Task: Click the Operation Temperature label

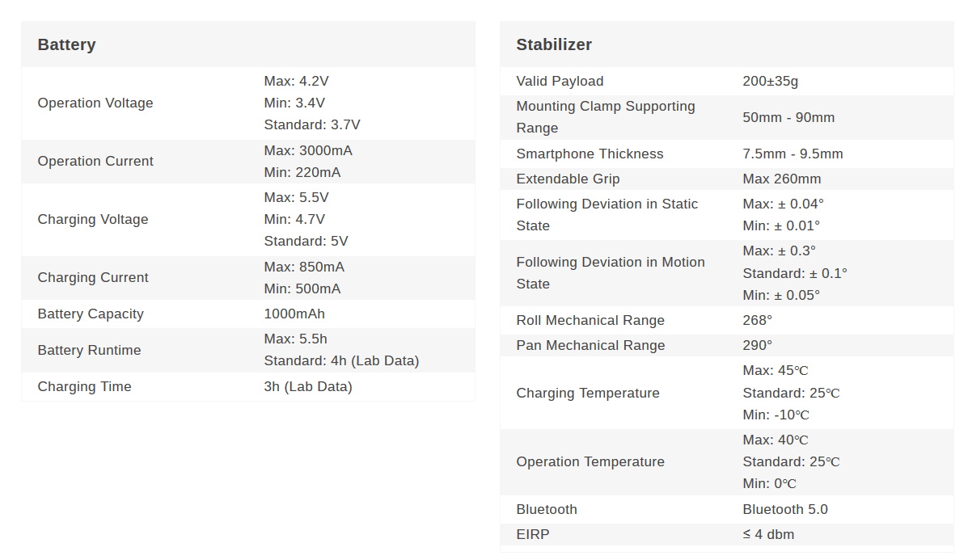Action: (x=590, y=461)
